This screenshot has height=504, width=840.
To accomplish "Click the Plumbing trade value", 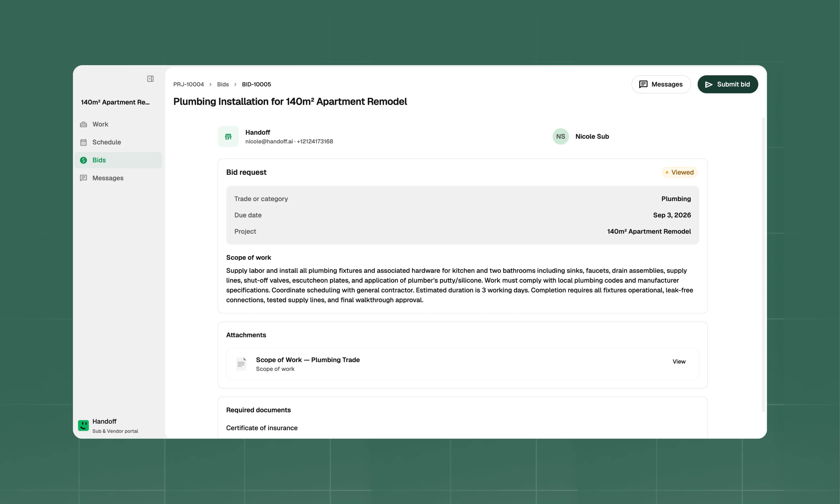I will 676,199.
